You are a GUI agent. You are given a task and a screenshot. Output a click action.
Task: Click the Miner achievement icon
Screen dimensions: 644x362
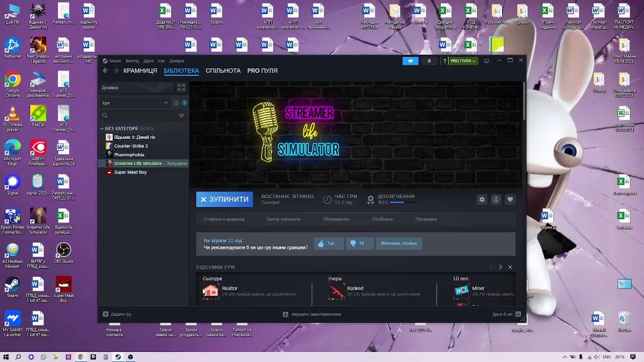(461, 291)
